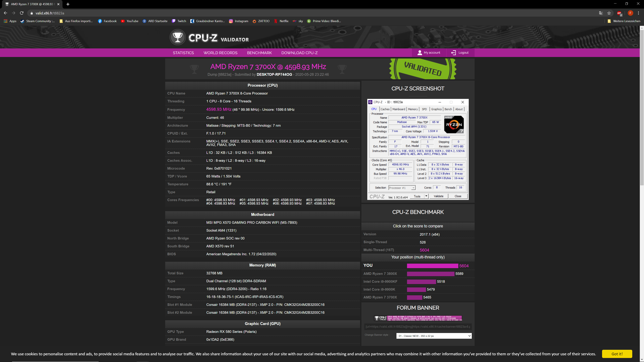
Task: Click the page vertical scrollbar
Action: pos(641,107)
